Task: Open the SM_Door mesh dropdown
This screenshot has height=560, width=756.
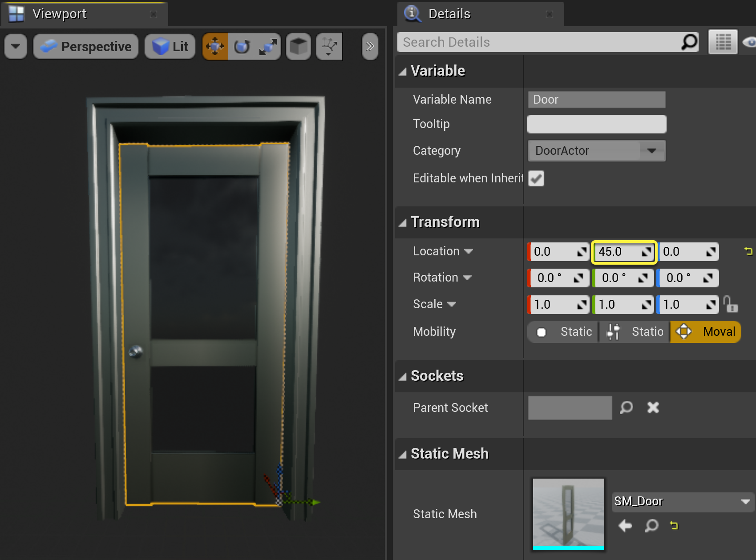Action: [x=745, y=502]
